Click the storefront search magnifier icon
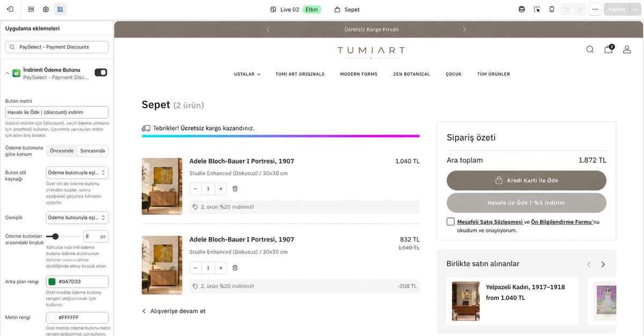 (x=590, y=49)
